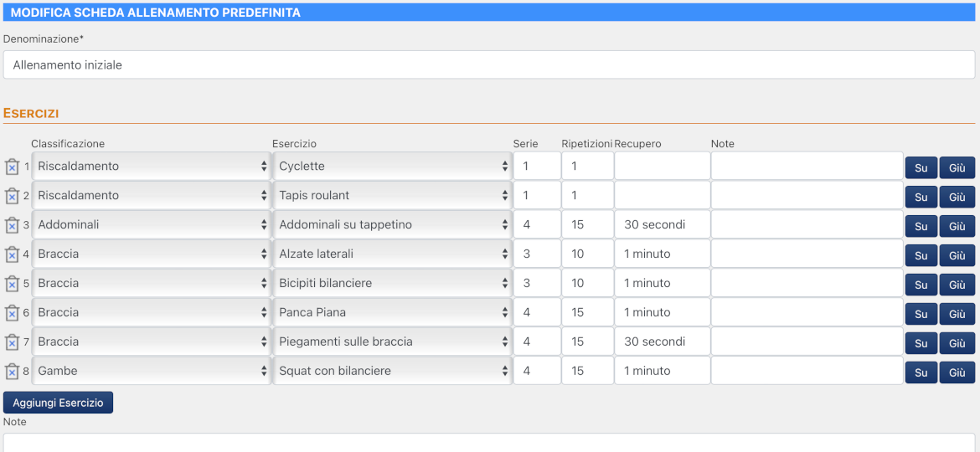This screenshot has height=452, width=980.
Task: Remove Tapis roulant row using trash icon
Action: click(12, 196)
